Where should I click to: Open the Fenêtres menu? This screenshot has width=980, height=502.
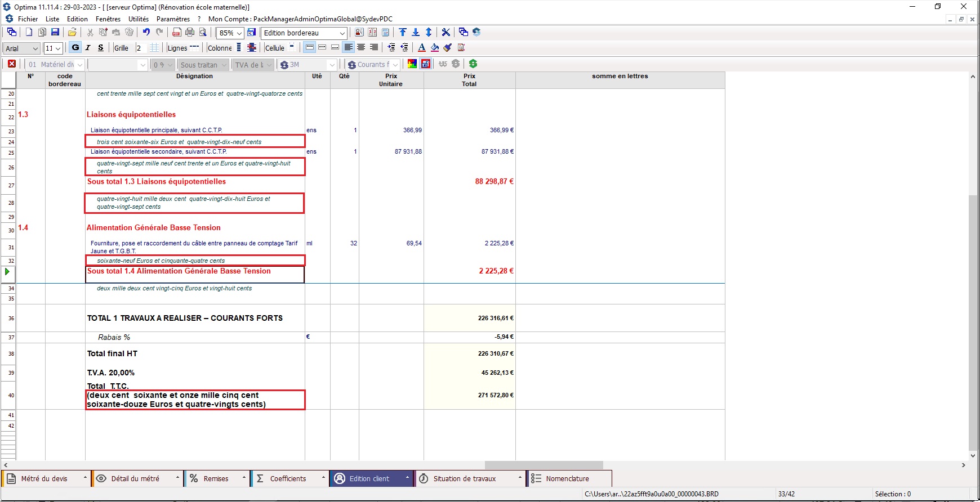[x=108, y=19]
